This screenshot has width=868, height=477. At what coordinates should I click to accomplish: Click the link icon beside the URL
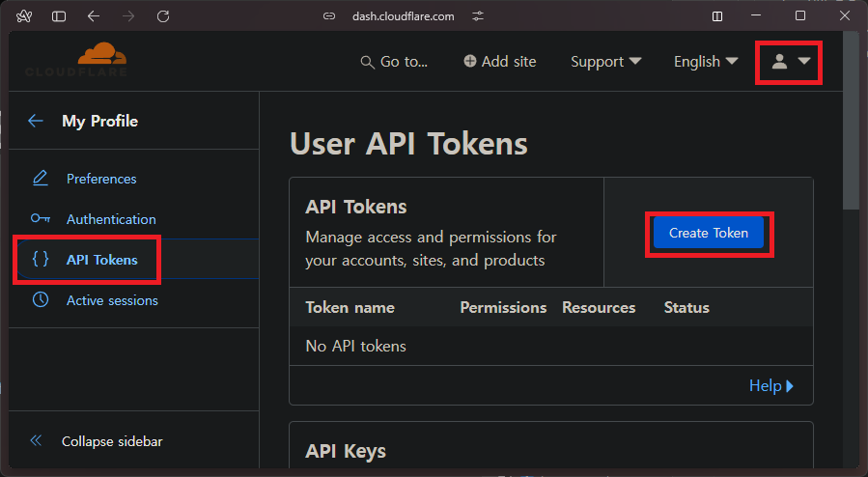tap(329, 16)
